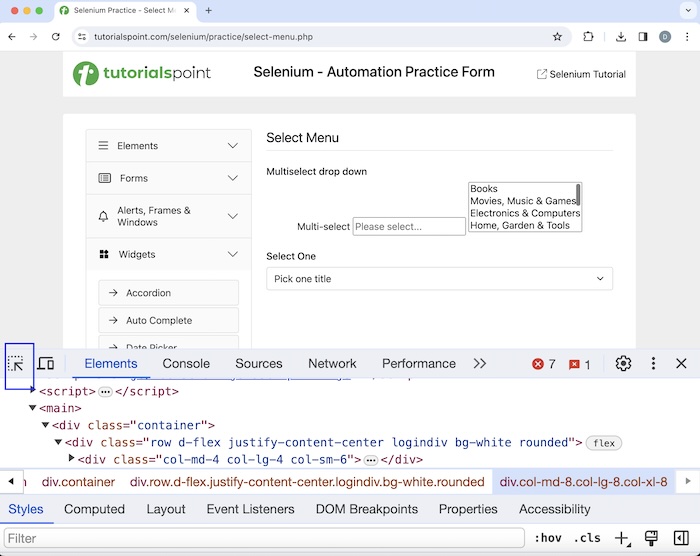The height and width of the screenshot is (556, 700).
Task: Open DevTools settings gear
Action: (x=623, y=364)
